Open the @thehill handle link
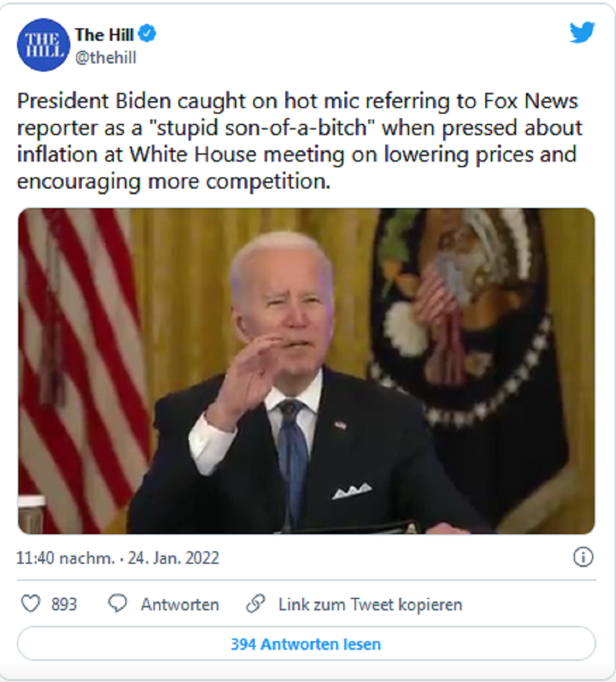Image resolution: width=616 pixels, height=682 pixels. [x=106, y=57]
